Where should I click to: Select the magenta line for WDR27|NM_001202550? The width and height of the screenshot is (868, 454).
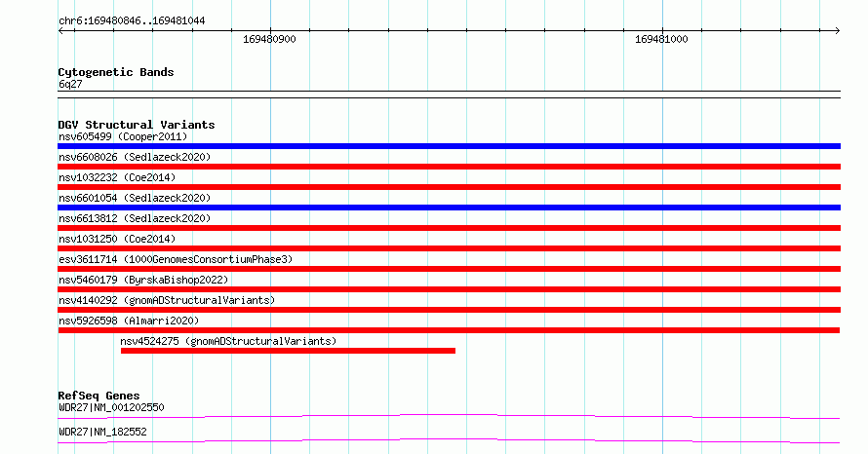pos(449,416)
